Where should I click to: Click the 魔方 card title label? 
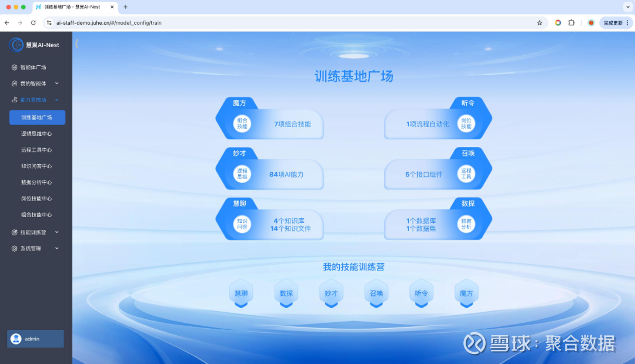[x=239, y=103]
